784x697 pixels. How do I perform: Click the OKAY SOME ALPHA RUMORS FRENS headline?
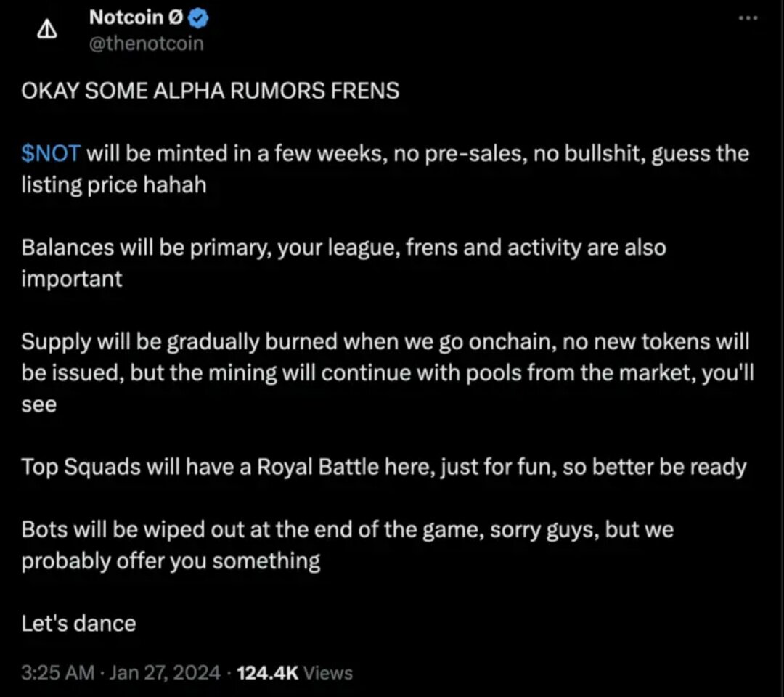211,91
